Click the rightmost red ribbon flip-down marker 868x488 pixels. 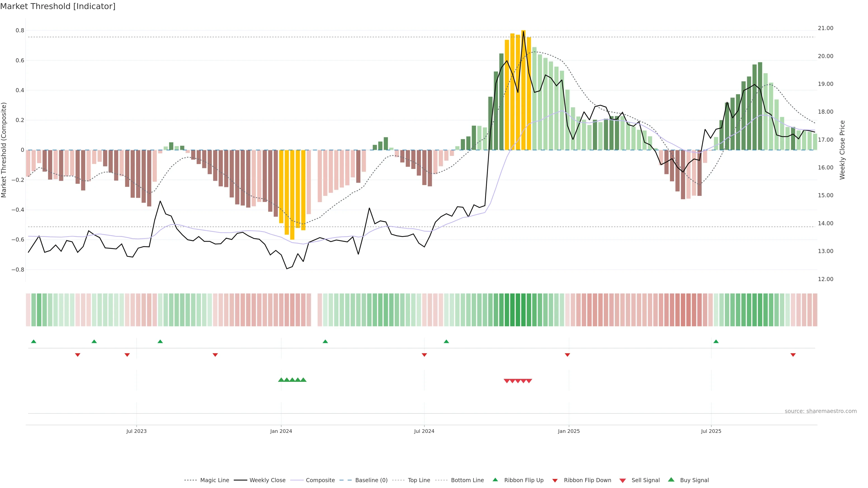pos(793,355)
